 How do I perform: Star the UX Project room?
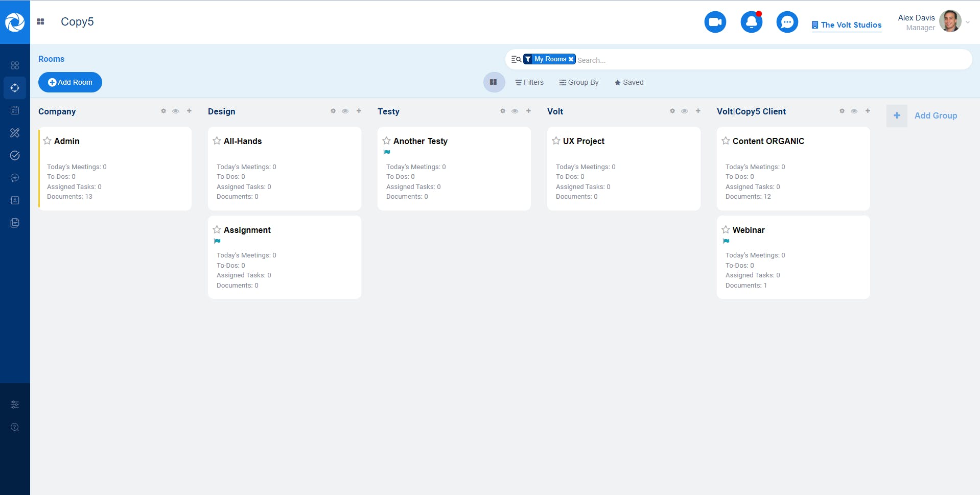[556, 140]
